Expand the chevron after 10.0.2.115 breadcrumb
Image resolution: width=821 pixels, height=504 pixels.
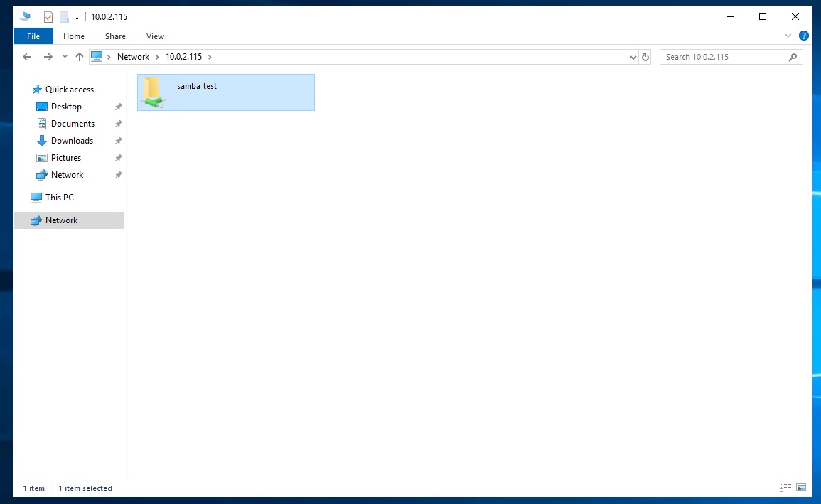pyautogui.click(x=210, y=57)
